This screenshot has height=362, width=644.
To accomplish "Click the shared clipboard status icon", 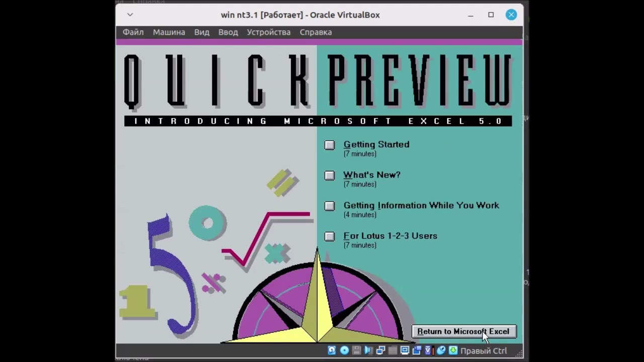I will tap(417, 350).
